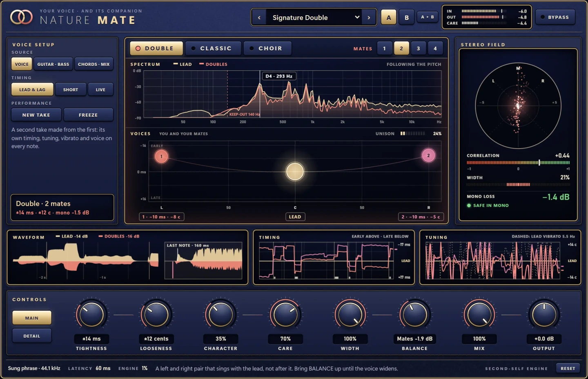588x379 pixels.
Task: Copy A to B settings
Action: pos(428,17)
